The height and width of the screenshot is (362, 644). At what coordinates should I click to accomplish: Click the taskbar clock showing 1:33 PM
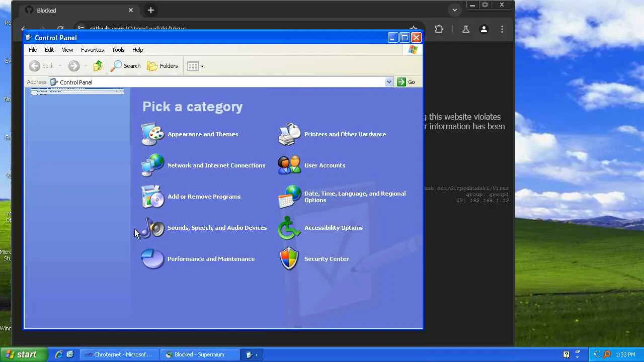625,354
